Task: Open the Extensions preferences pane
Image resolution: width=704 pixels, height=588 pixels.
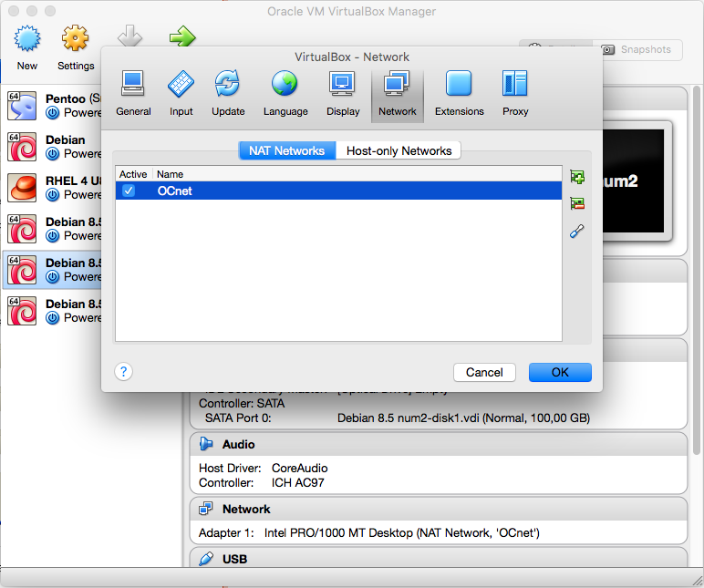Action: point(459,94)
